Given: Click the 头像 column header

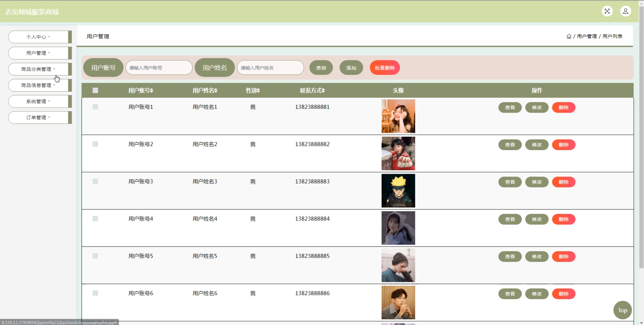Looking at the screenshot, I should 398,91.
